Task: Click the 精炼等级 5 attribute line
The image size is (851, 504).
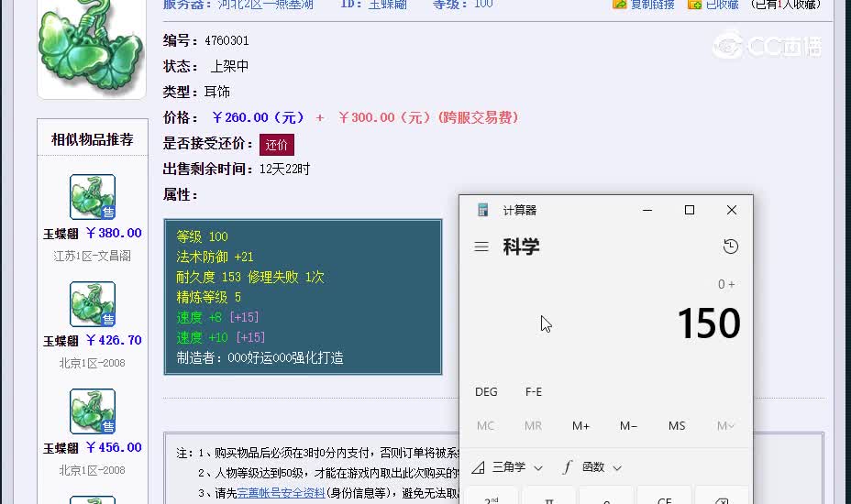Action: [208, 297]
